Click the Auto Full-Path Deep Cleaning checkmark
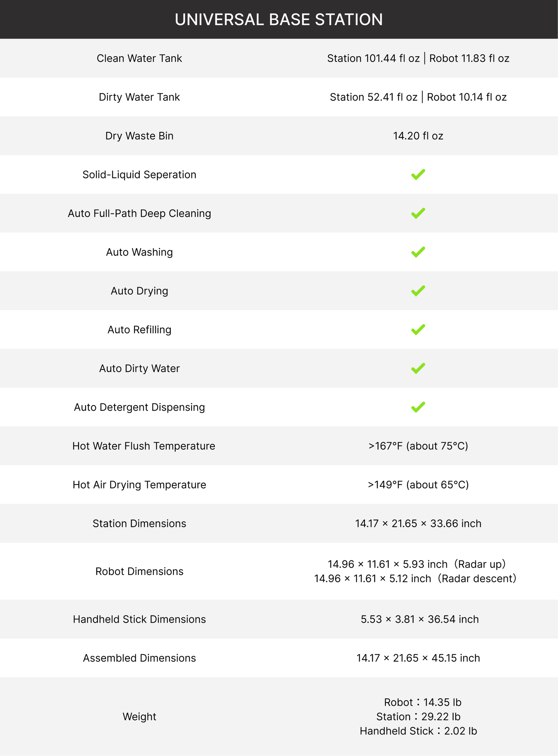Screen dimensions: 558x756 pyautogui.click(x=418, y=213)
